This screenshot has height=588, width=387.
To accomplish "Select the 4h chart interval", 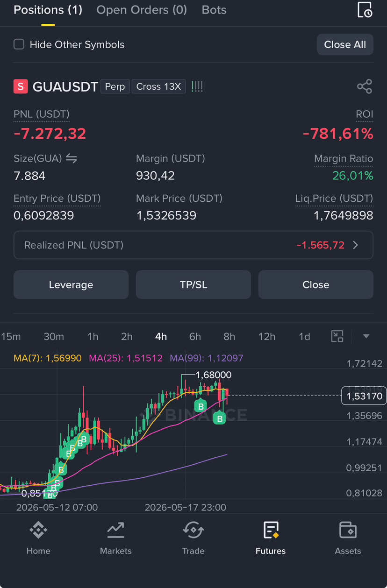I will pos(161,336).
